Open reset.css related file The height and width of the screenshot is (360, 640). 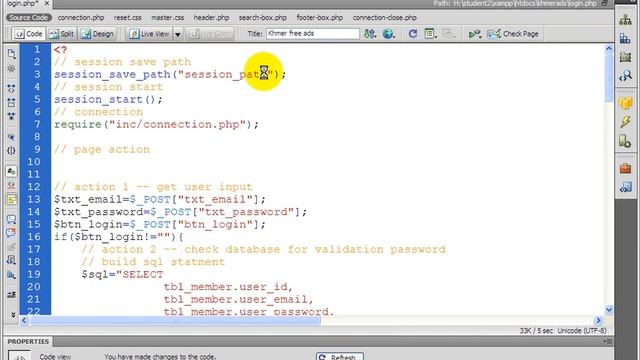pyautogui.click(x=128, y=18)
